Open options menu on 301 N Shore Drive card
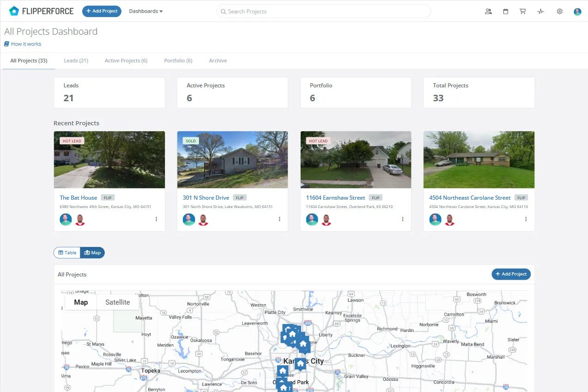This screenshot has height=392, width=588. pyautogui.click(x=279, y=219)
